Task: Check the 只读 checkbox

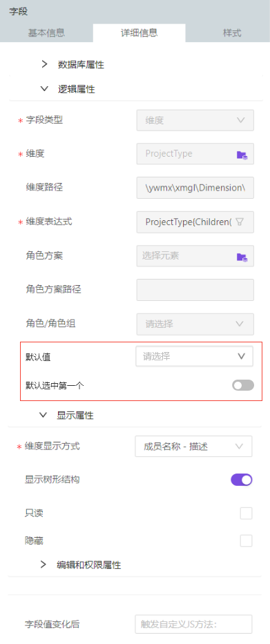Action: (246, 514)
